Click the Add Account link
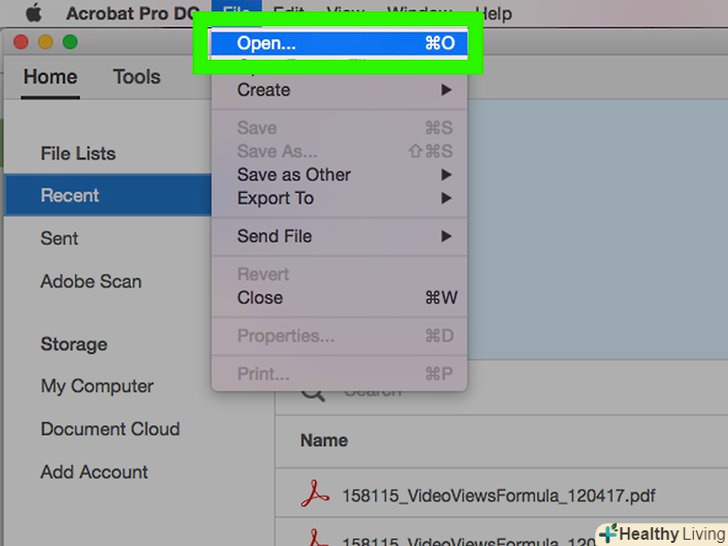Image resolution: width=728 pixels, height=546 pixels. click(x=94, y=472)
